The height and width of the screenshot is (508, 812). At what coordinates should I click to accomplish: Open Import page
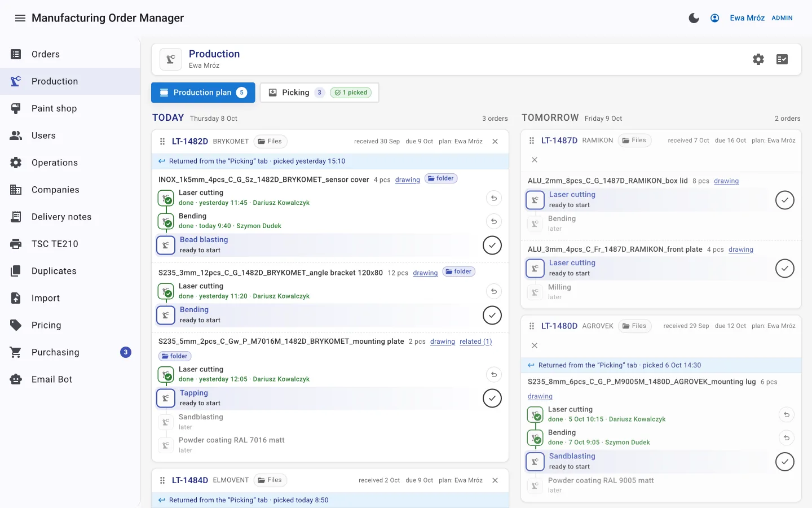click(70, 298)
